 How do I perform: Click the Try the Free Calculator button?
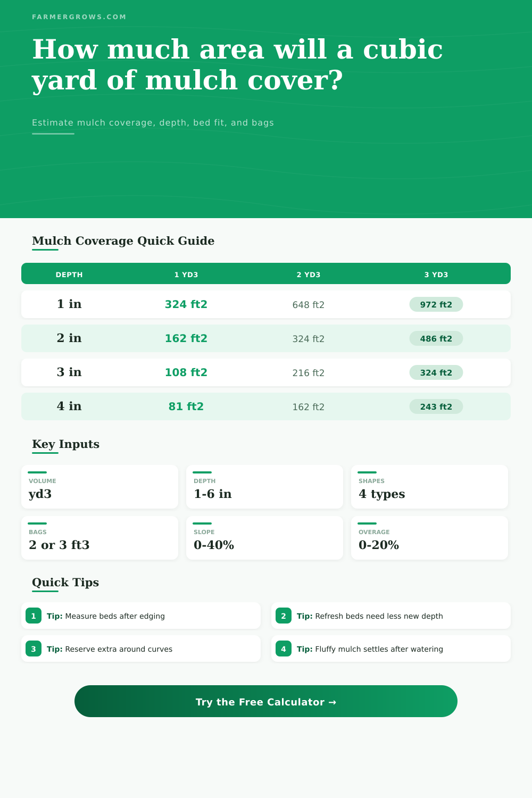[266, 701]
